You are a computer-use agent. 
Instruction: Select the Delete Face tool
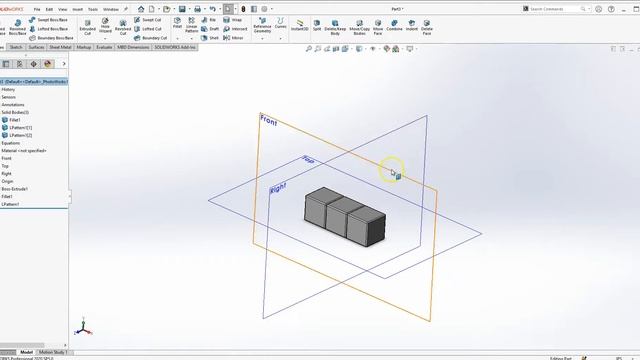tap(427, 27)
